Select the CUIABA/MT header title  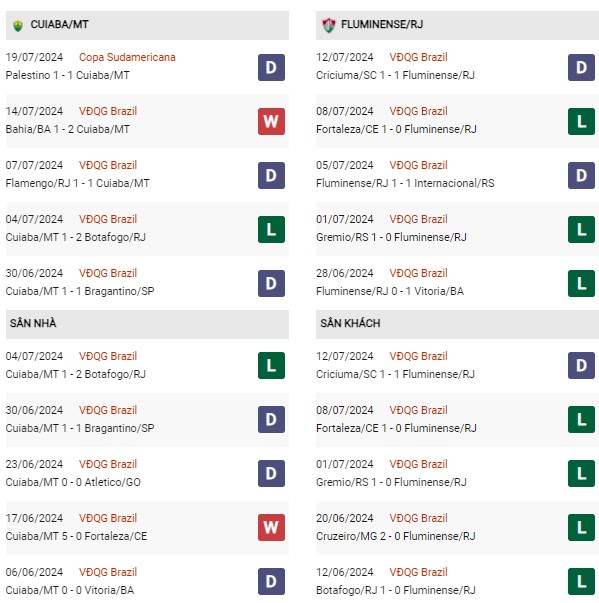[x=59, y=25]
